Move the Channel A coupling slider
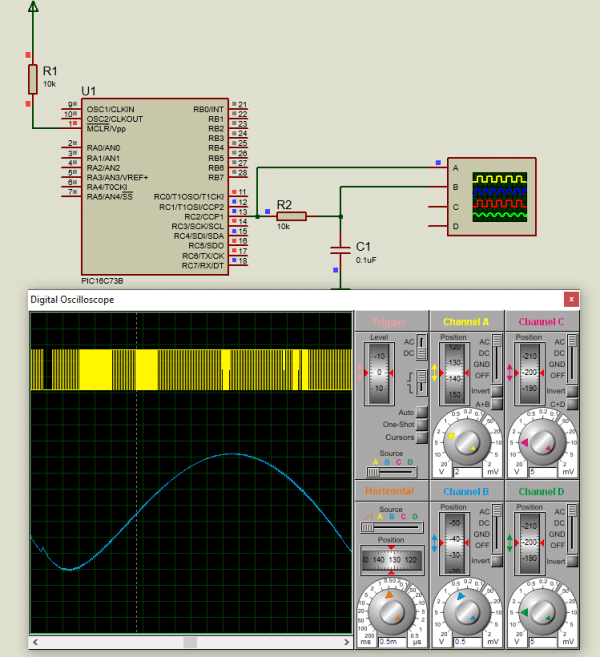The image size is (600, 657). 497,359
